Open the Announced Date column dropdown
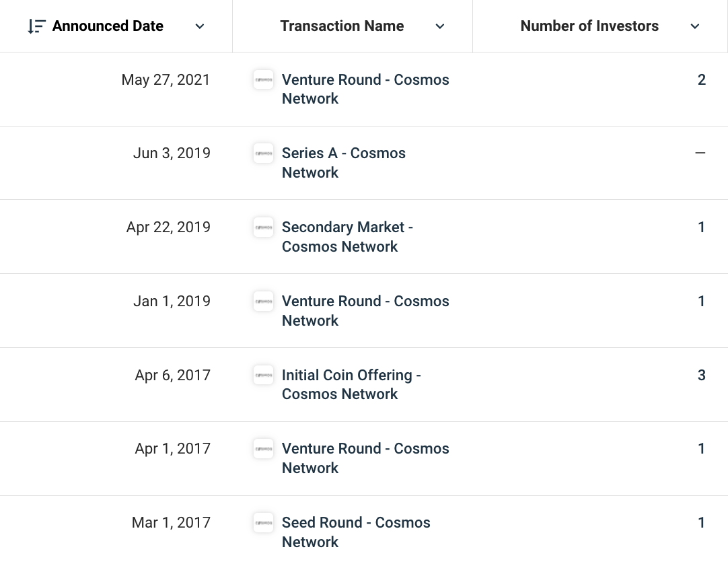The height and width of the screenshot is (568, 728). pos(200,26)
